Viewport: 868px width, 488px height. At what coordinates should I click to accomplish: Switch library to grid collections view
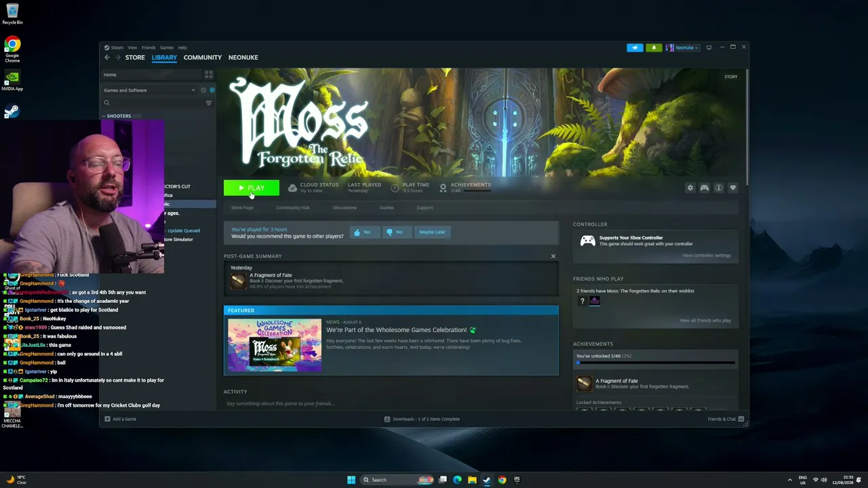point(209,75)
